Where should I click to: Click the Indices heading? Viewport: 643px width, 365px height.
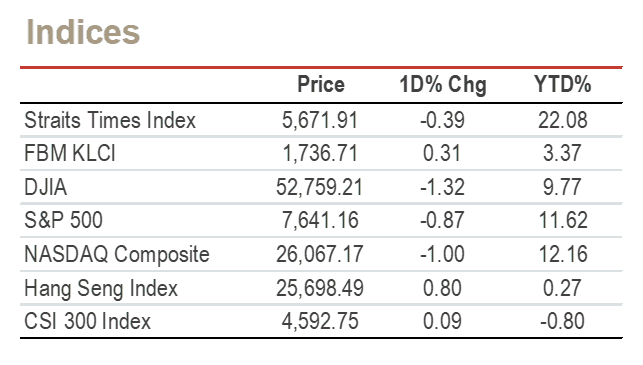(x=83, y=32)
